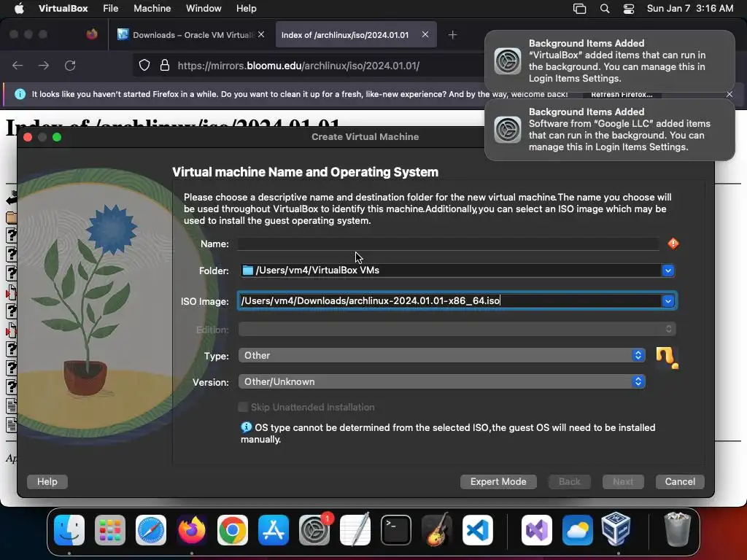Open the Help menu in menu bar

tap(247, 9)
